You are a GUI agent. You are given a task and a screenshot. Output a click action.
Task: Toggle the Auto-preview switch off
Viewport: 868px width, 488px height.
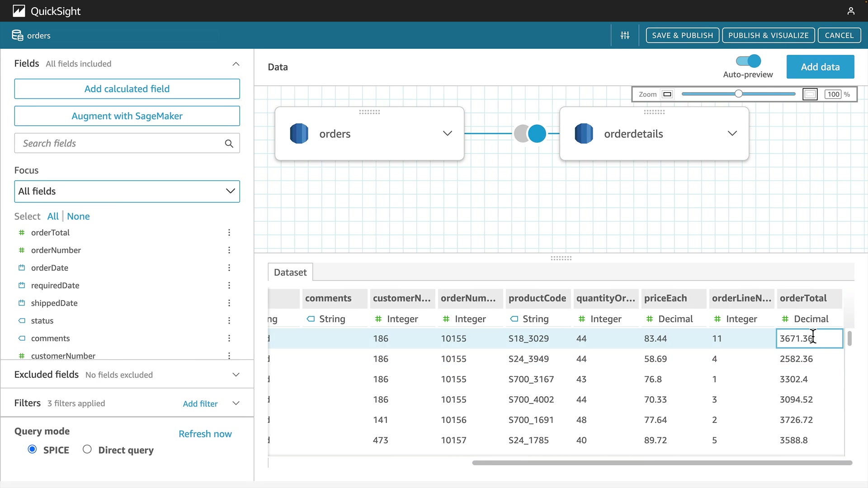pos(748,61)
